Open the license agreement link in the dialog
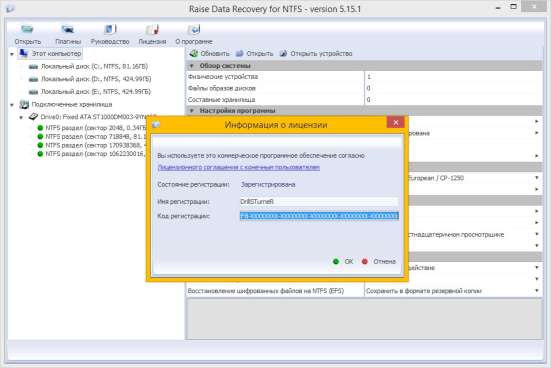The image size is (551, 368). (x=239, y=168)
